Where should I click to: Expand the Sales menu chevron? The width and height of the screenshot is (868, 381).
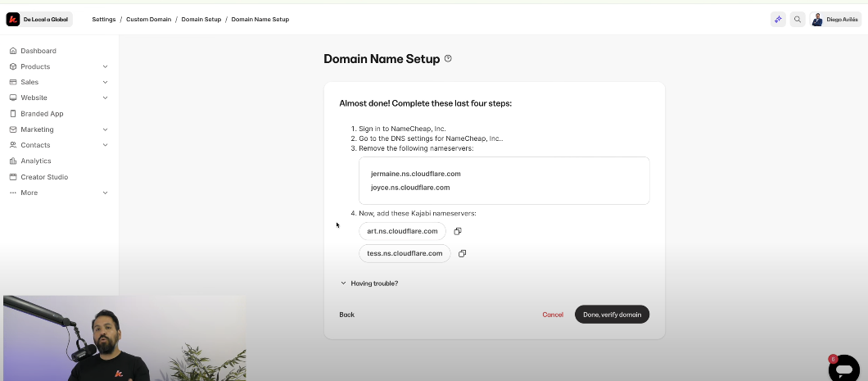point(105,82)
